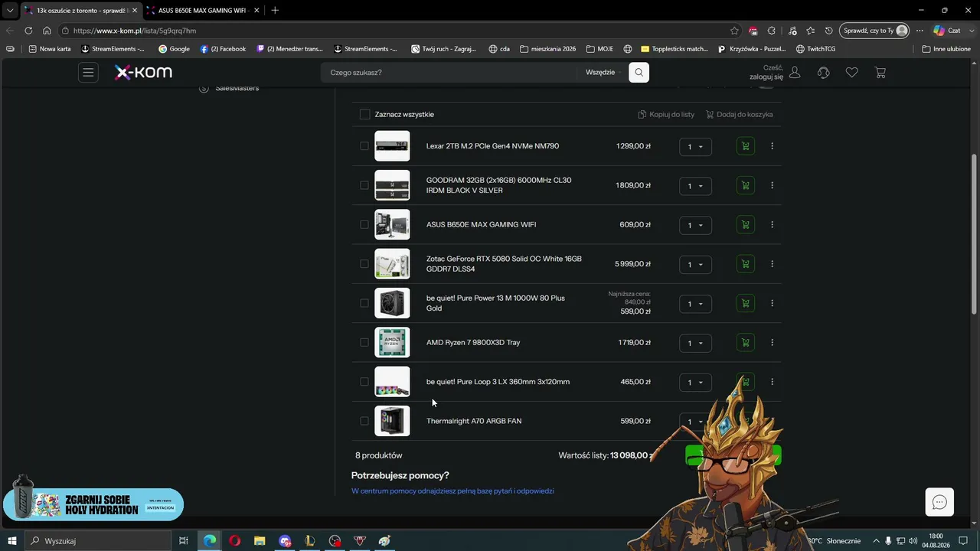Open more options for ASUS B650E row
This screenshot has width=980, height=551.
pyautogui.click(x=772, y=225)
